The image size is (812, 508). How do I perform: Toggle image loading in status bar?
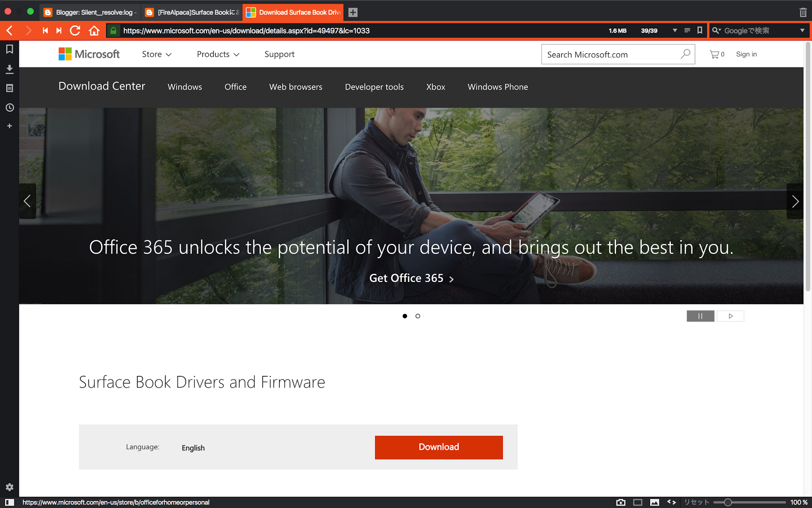655,502
